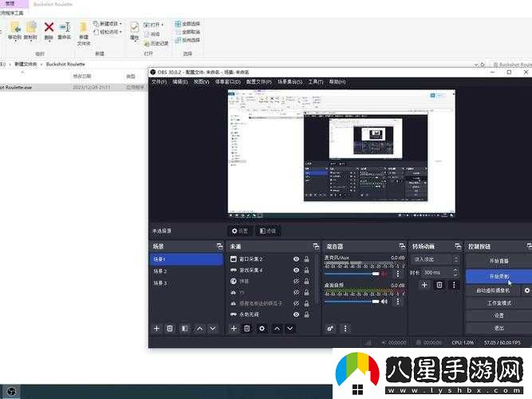Mute the 桌面音频 speaker icon
The image size is (532, 399).
click(384, 301)
